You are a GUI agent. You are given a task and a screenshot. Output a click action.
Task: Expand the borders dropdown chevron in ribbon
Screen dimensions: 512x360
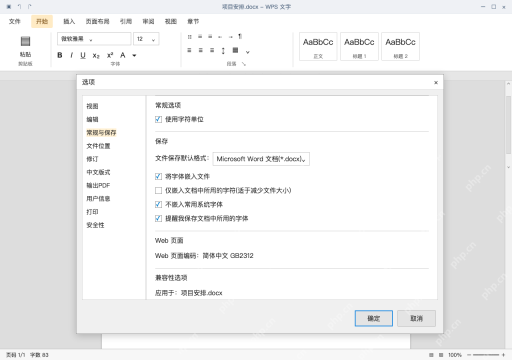(x=247, y=52)
